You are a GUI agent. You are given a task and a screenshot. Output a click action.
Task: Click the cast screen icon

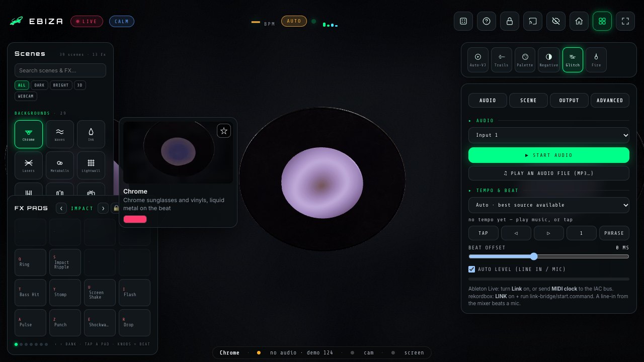coord(533,21)
